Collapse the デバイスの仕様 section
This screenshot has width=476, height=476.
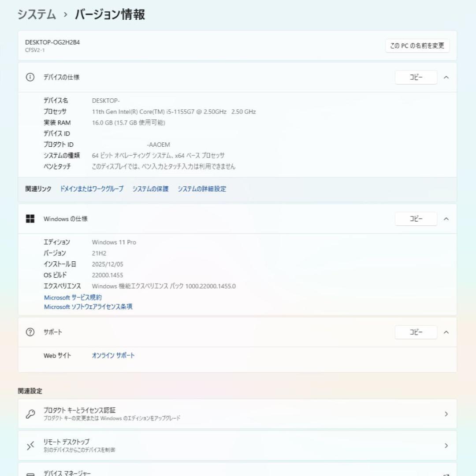pyautogui.click(x=446, y=77)
